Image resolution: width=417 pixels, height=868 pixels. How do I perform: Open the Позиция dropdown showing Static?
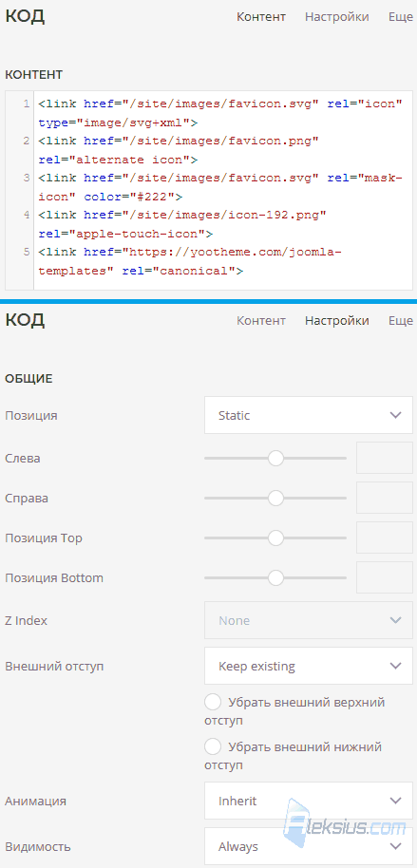coord(309,415)
